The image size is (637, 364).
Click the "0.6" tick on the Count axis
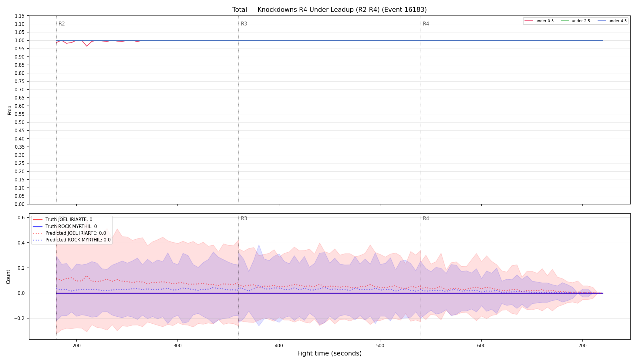[21, 217]
